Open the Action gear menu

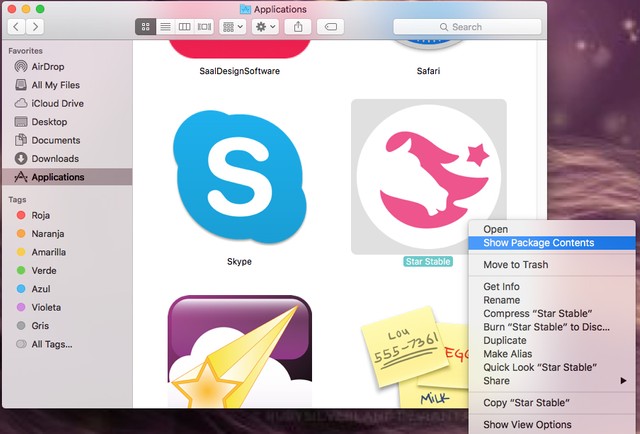[x=265, y=27]
